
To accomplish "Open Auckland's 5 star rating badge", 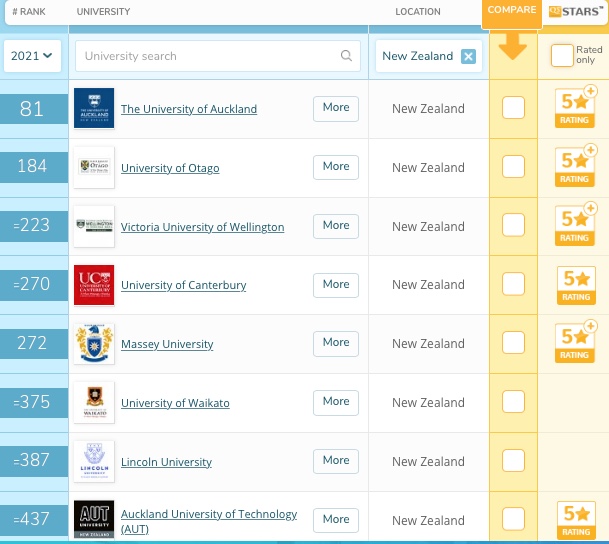I will pyautogui.click(x=576, y=106).
